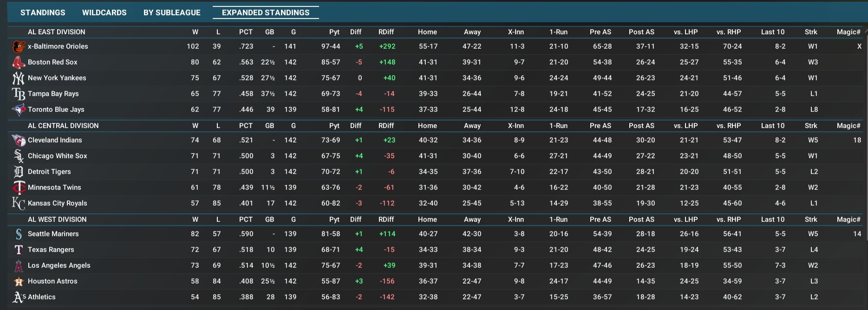The width and height of the screenshot is (868, 310).
Task: Click the Texas Rangers team name
Action: 51,250
